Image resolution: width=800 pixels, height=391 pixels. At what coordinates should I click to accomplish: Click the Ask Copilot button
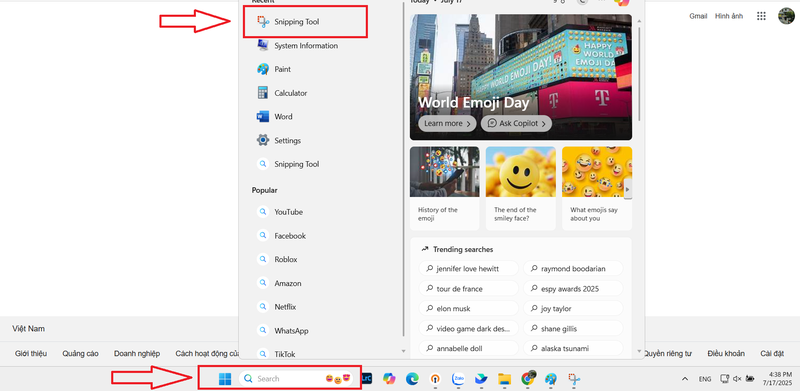(516, 123)
